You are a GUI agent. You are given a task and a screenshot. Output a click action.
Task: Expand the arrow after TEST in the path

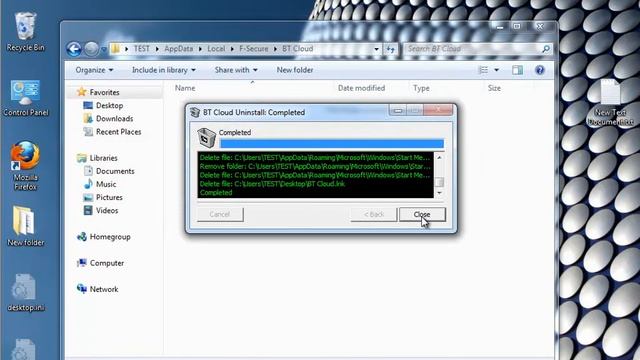[x=157, y=49]
